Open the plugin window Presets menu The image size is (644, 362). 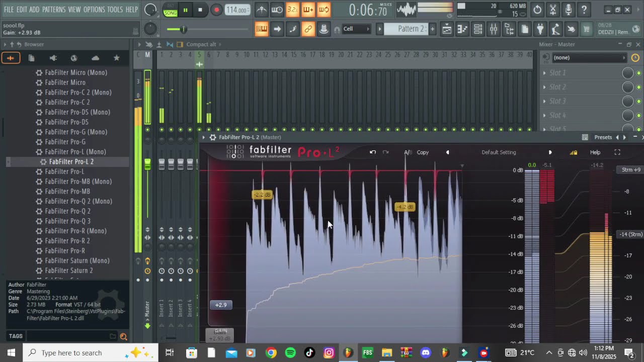coord(603,137)
